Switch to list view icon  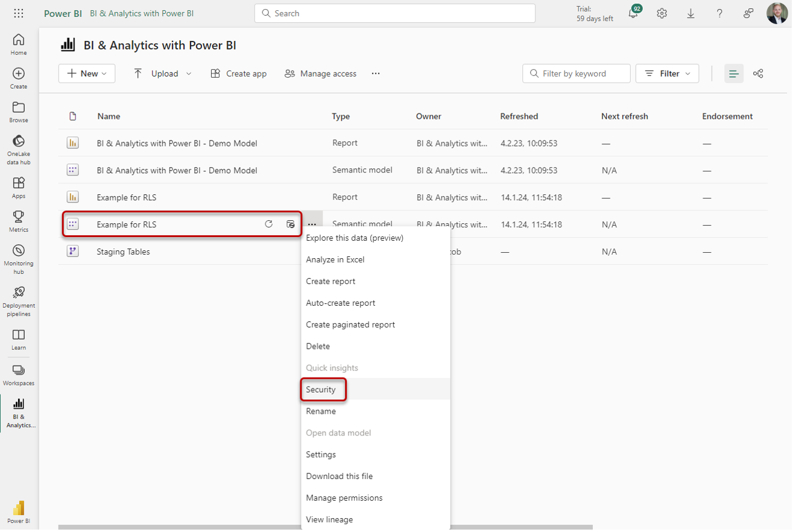(x=733, y=74)
